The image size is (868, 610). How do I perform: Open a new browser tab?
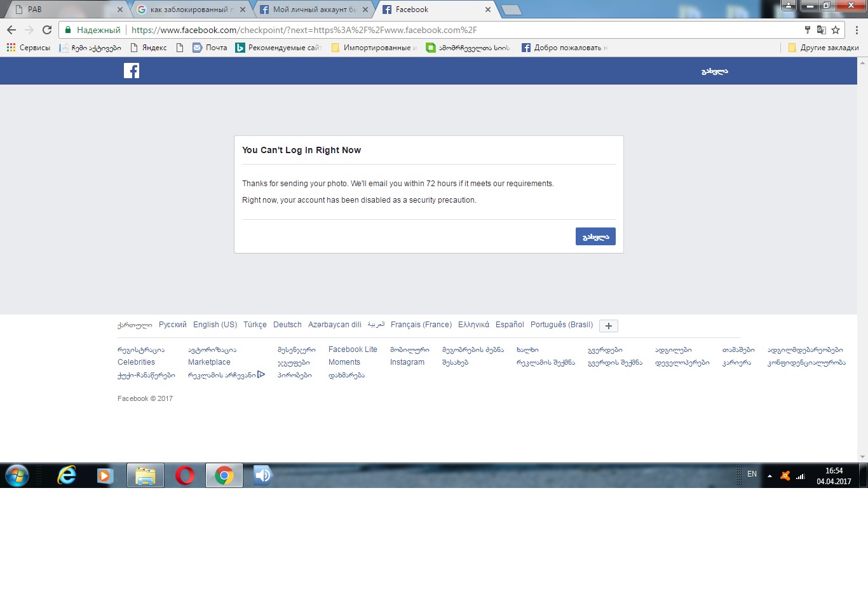(512, 10)
